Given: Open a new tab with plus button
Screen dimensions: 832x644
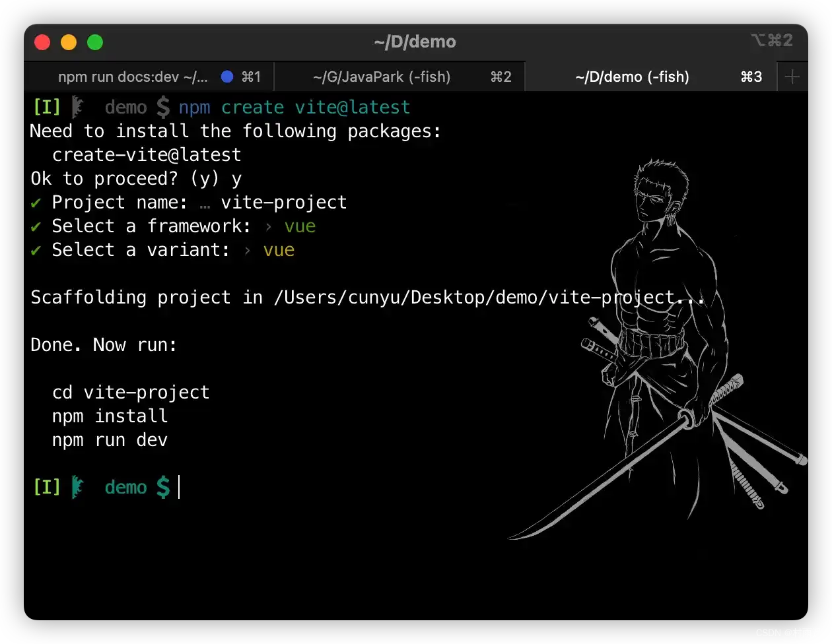Looking at the screenshot, I should [x=792, y=77].
